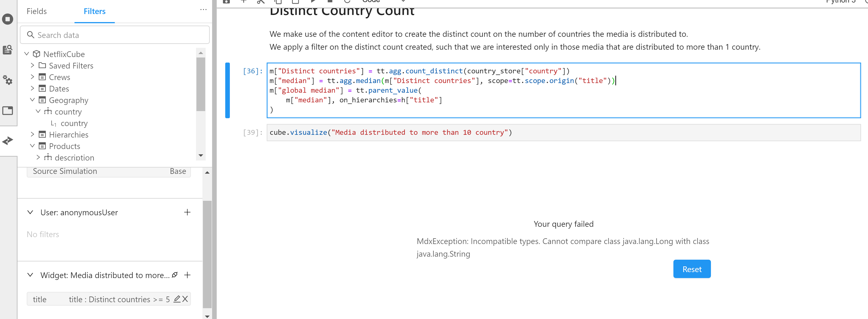This screenshot has width=868, height=319.
Task: Click the unlink icon beside Widget filters
Action: [175, 275]
